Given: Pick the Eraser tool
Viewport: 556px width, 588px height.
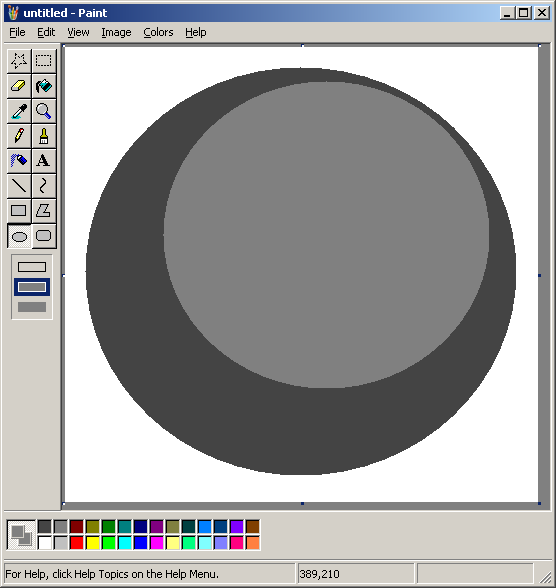Looking at the screenshot, I should click(x=19, y=86).
